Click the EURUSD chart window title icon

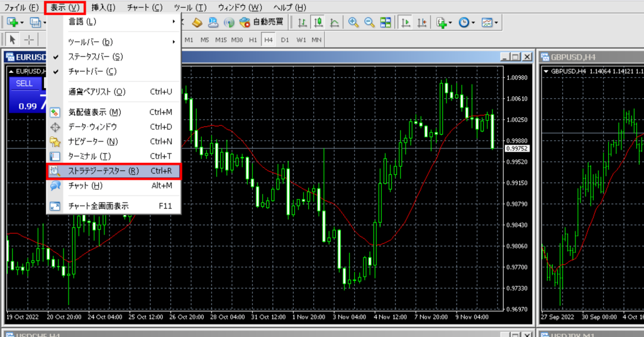10,57
